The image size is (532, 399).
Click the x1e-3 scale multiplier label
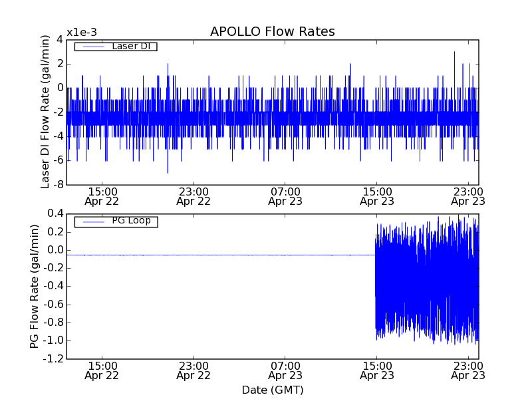tap(82, 33)
